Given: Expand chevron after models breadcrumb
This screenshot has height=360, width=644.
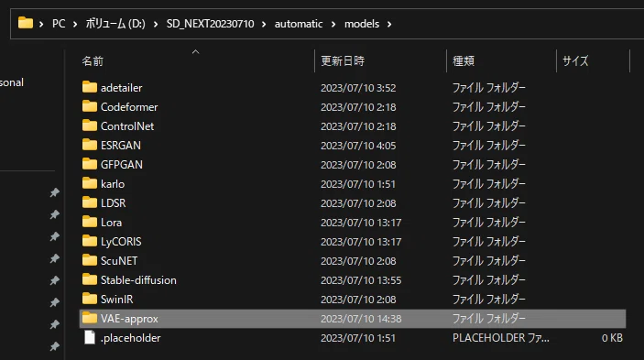Looking at the screenshot, I should [389, 24].
